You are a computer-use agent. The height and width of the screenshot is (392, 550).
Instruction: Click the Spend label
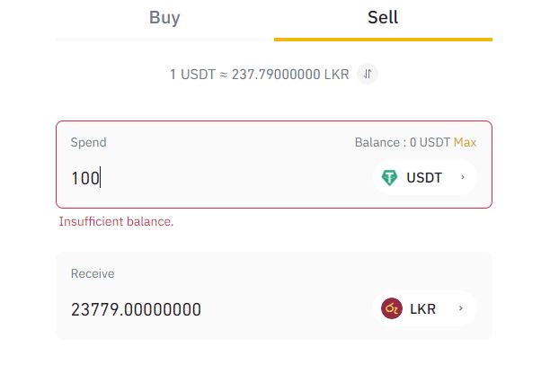point(88,142)
